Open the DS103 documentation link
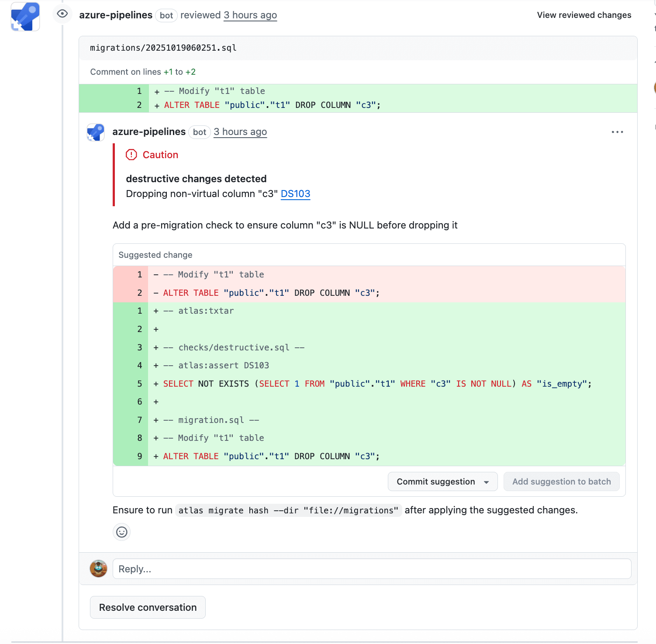Screen dimensions: 656x644 coord(295,194)
